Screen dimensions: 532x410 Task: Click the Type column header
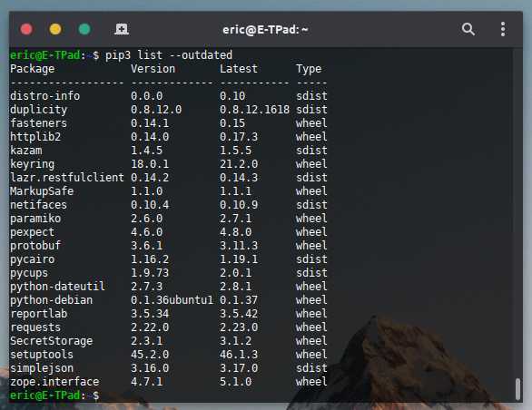coord(309,69)
